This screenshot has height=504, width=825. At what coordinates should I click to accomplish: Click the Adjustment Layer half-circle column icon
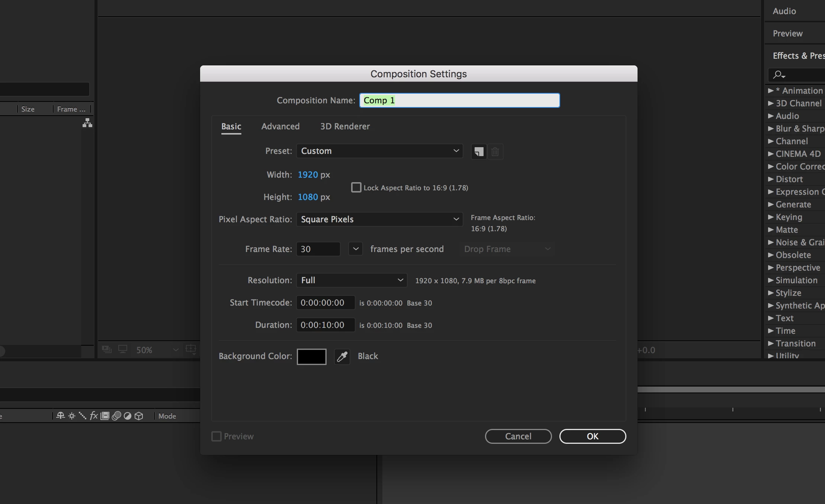point(128,416)
